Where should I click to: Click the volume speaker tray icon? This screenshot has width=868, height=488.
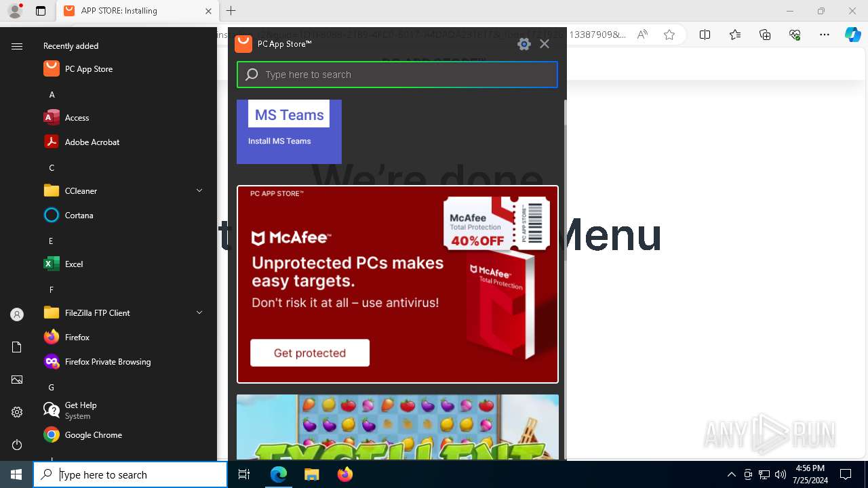coord(781,474)
